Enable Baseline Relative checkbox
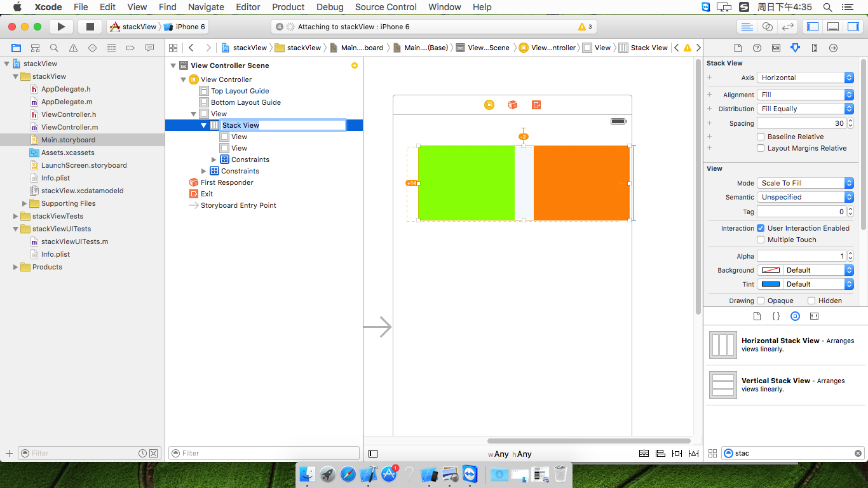The image size is (868, 488). click(x=761, y=137)
